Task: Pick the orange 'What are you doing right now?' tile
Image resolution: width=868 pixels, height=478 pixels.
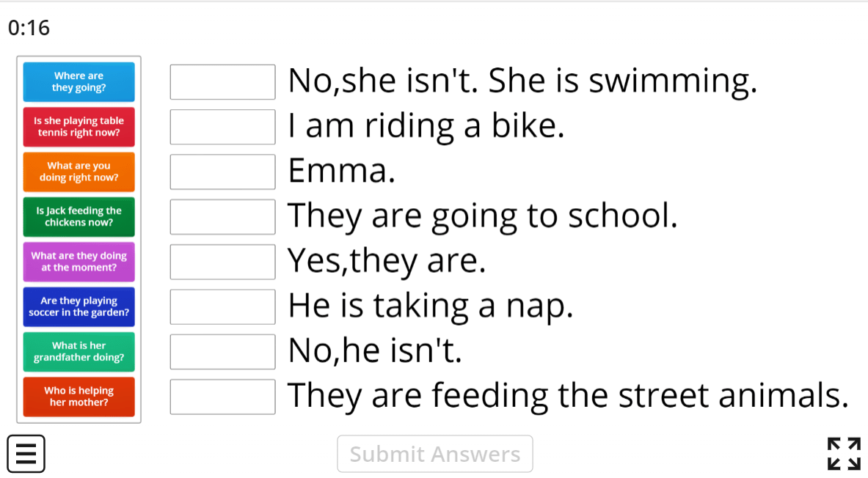Action: pos(79,172)
